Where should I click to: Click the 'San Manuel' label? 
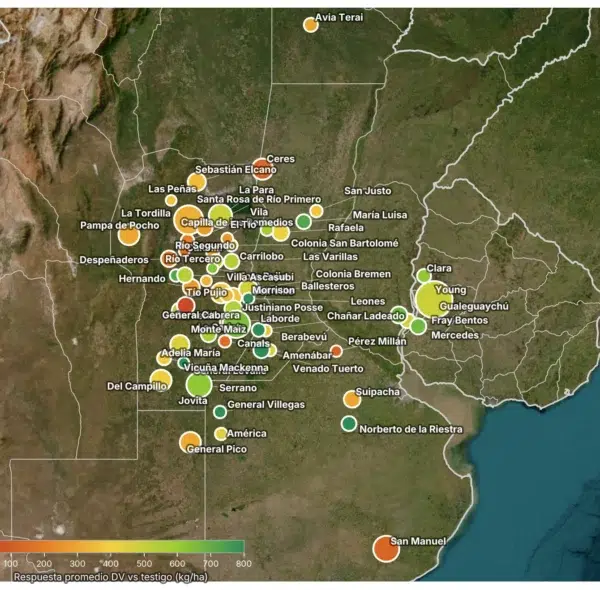(418, 541)
